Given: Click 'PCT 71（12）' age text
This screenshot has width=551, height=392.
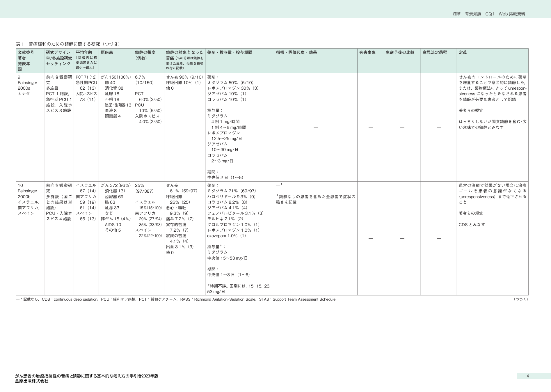Looking at the screenshot, I should point(86,77).
